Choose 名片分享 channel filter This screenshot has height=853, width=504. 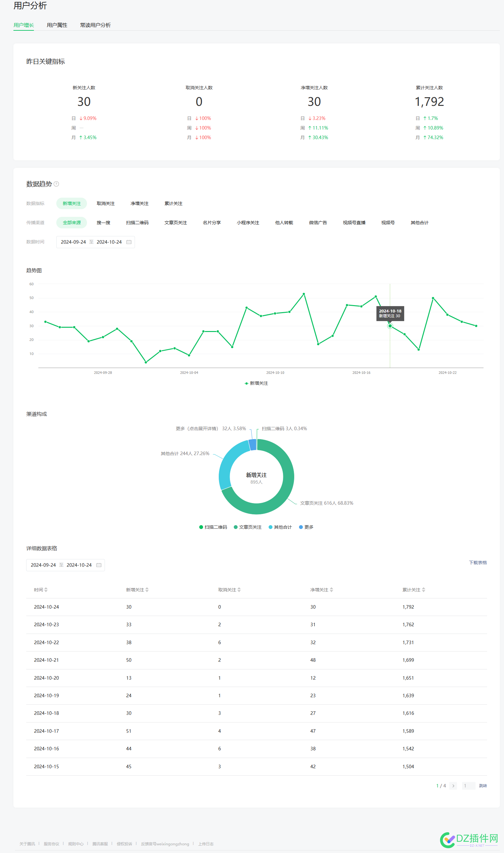coord(212,222)
